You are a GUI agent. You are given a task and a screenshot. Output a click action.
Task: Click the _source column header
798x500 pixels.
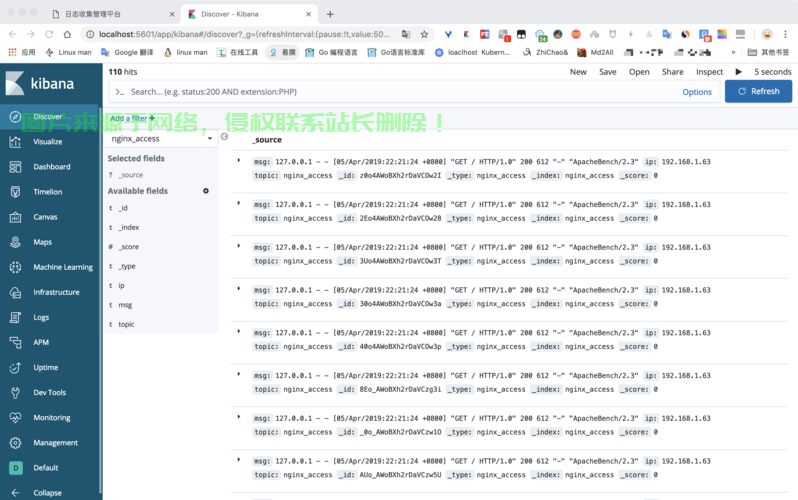(x=267, y=140)
